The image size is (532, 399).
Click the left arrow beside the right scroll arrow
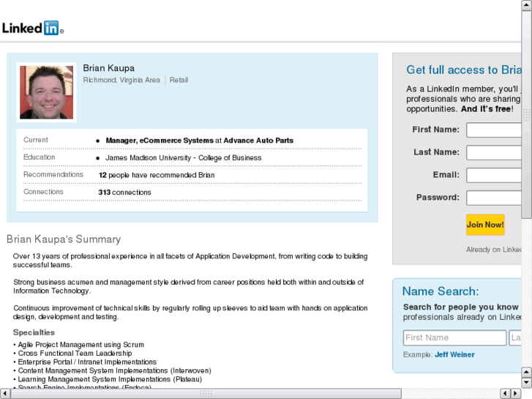(505, 394)
